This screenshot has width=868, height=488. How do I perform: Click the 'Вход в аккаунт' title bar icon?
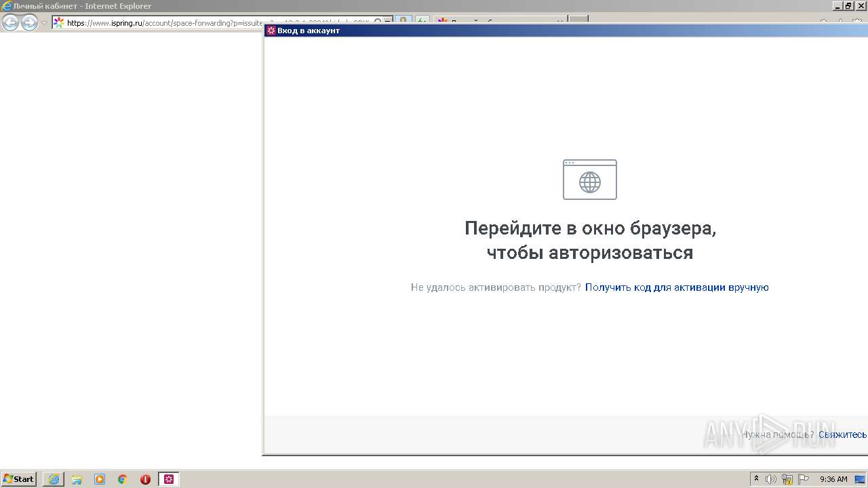[271, 30]
